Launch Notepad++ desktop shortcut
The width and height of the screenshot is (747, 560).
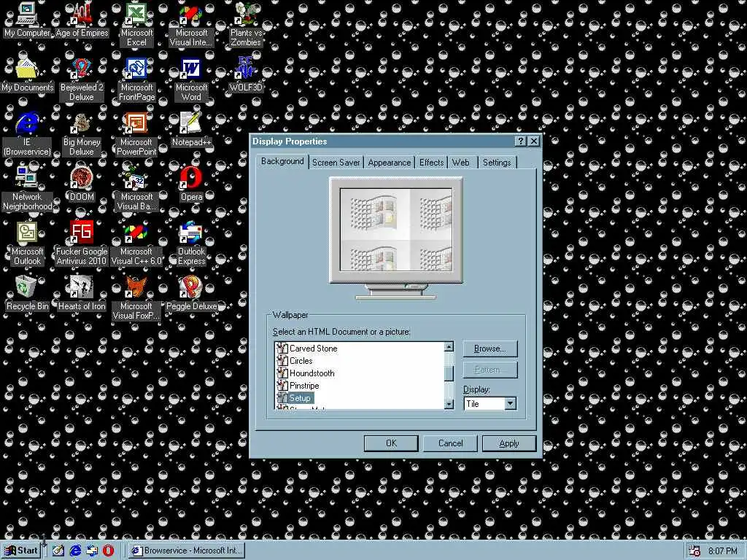(191, 130)
